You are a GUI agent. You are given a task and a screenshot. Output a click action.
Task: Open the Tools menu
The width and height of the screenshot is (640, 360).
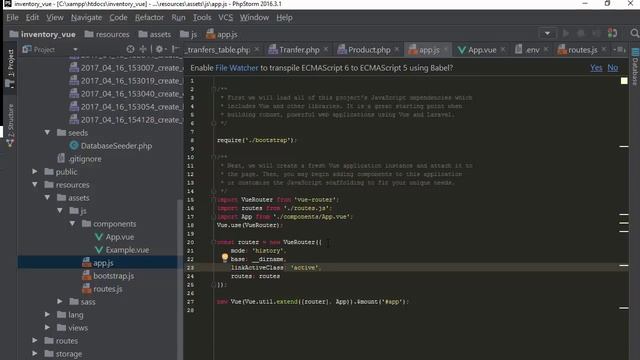pyautogui.click(x=202, y=18)
